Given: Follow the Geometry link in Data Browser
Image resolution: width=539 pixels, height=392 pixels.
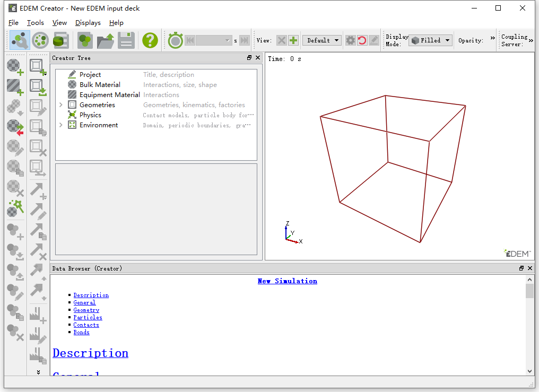Looking at the screenshot, I should pos(86,310).
